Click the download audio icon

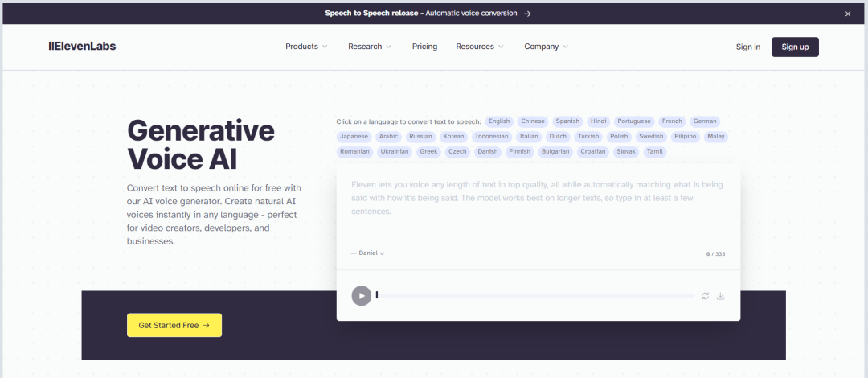[720, 296]
